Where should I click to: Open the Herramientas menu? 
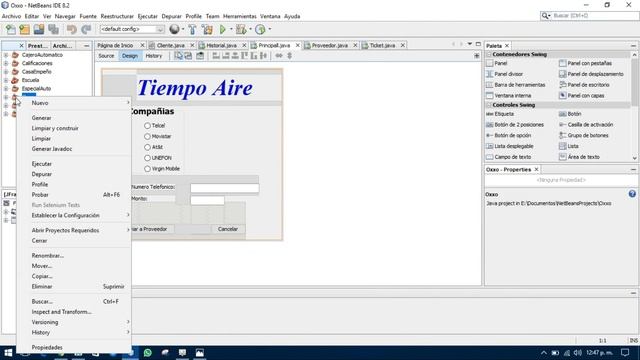[240, 16]
